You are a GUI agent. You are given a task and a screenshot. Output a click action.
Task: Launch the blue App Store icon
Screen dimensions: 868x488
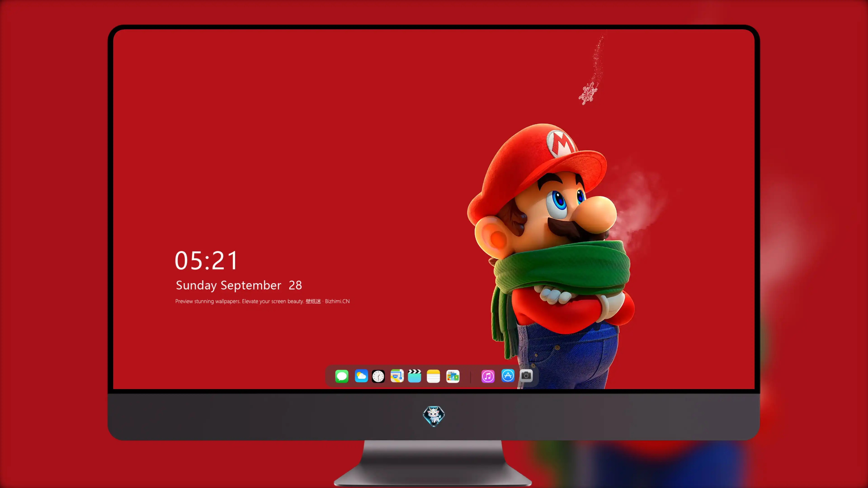pyautogui.click(x=508, y=375)
